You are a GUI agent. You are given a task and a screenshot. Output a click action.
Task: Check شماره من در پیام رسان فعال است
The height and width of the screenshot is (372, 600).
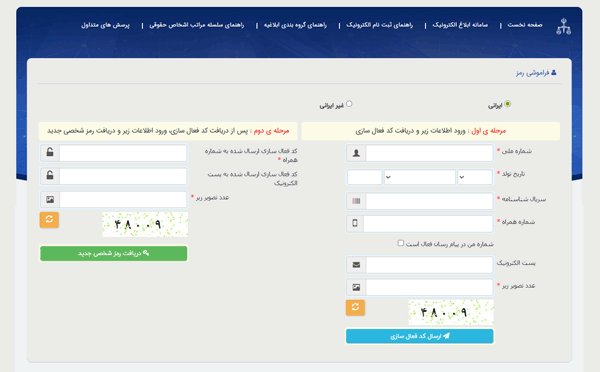click(401, 243)
